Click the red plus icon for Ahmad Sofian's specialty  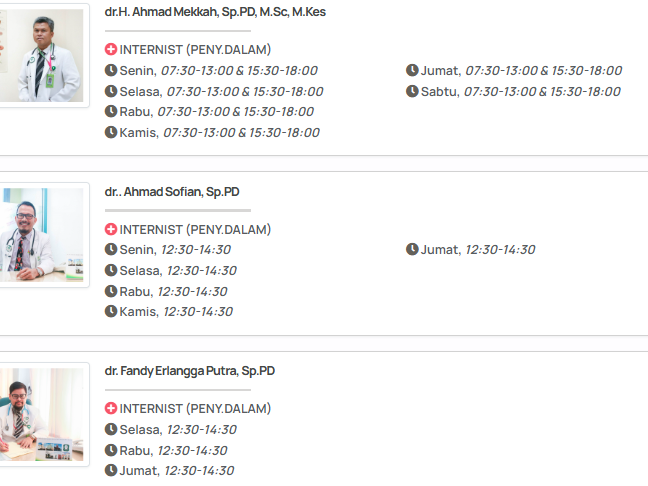click(x=111, y=229)
